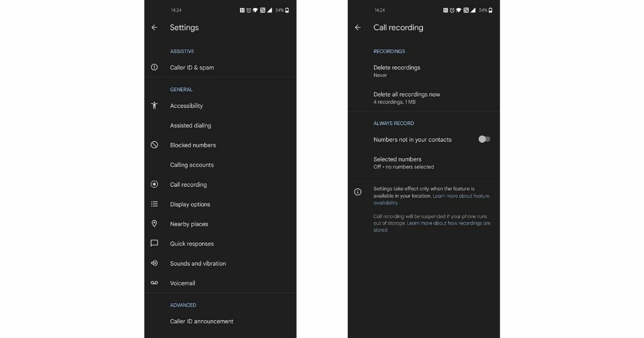Tap the Voicemail icon
The width and height of the screenshot is (644, 338).
155,283
